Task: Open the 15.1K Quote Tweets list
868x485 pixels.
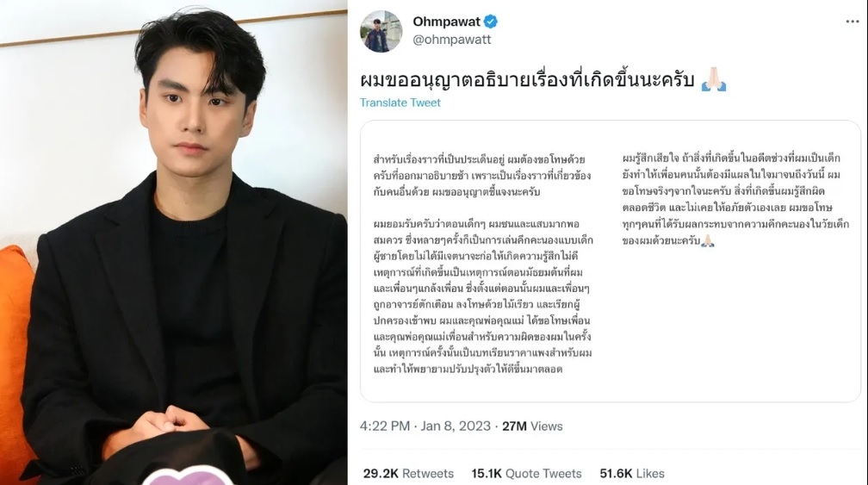Action: click(526, 474)
